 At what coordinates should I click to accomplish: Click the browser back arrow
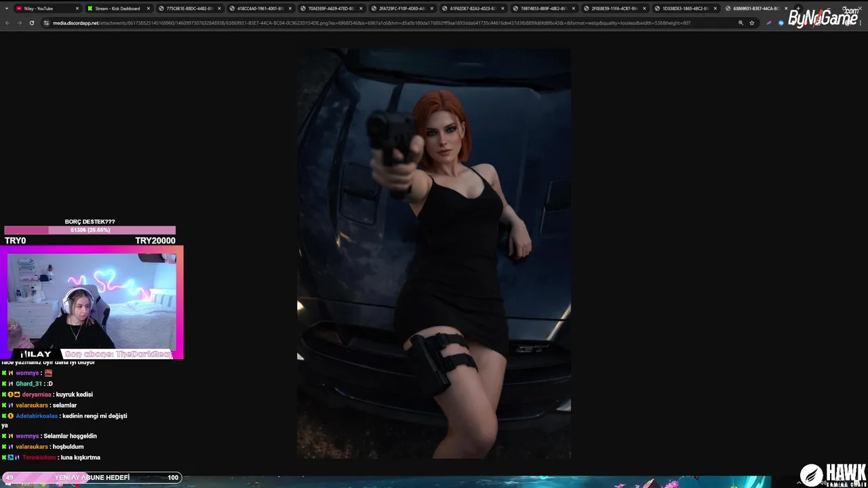coord(7,22)
